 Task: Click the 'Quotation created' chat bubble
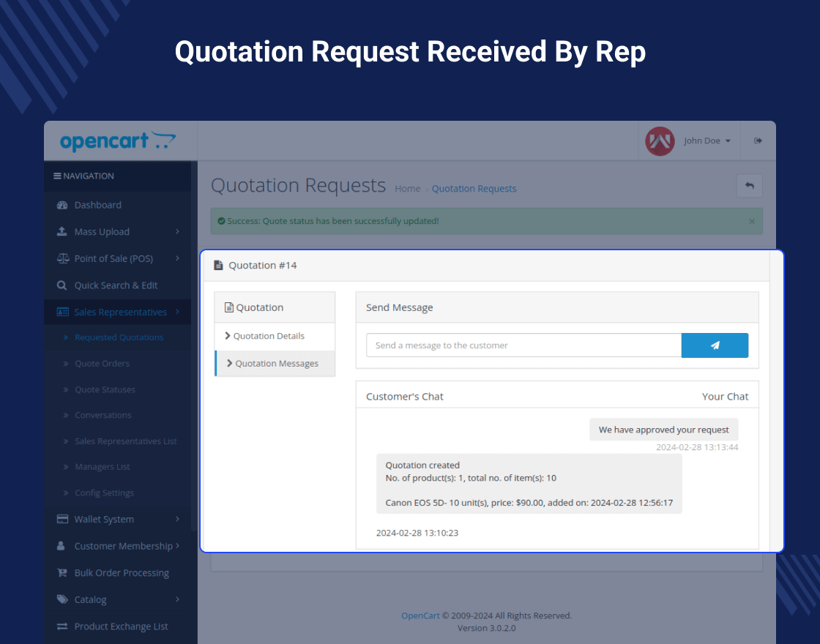tap(529, 484)
